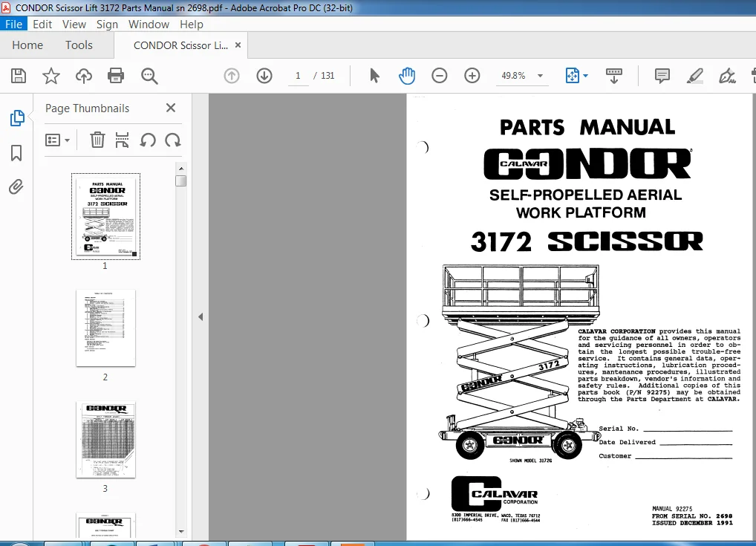Switch to the Tools tab
This screenshot has width=756, height=546.
click(x=79, y=45)
